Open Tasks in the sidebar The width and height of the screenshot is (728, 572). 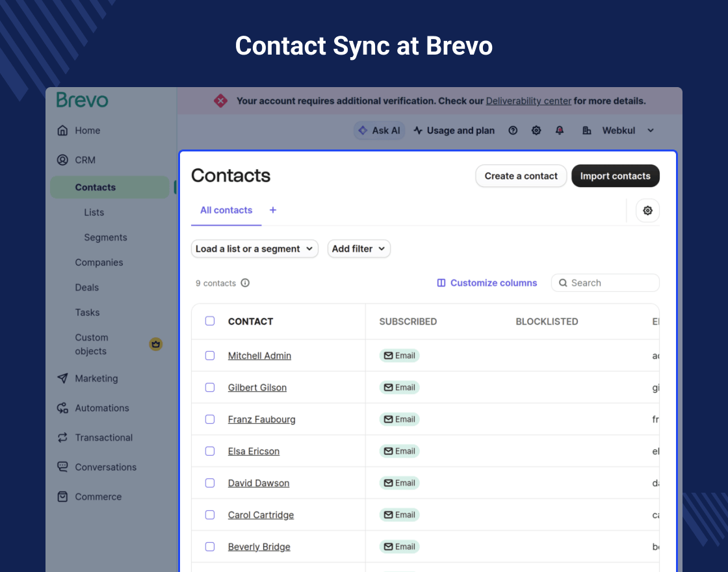pos(87,313)
